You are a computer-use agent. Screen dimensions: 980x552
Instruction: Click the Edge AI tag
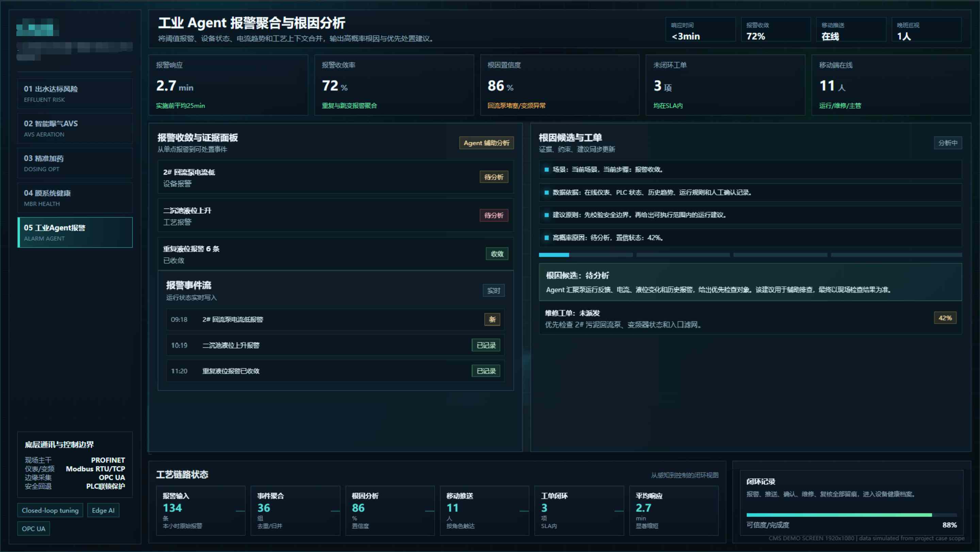[103, 510]
